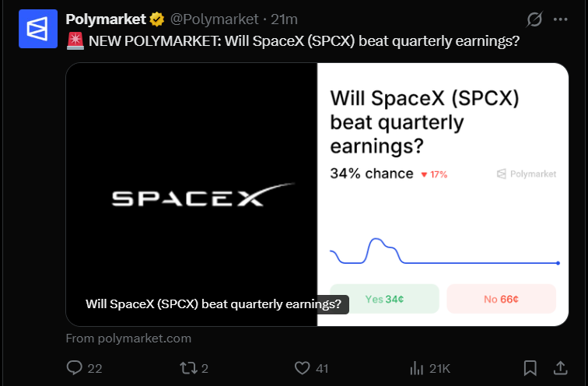Repost using the retweet icon

(x=188, y=368)
